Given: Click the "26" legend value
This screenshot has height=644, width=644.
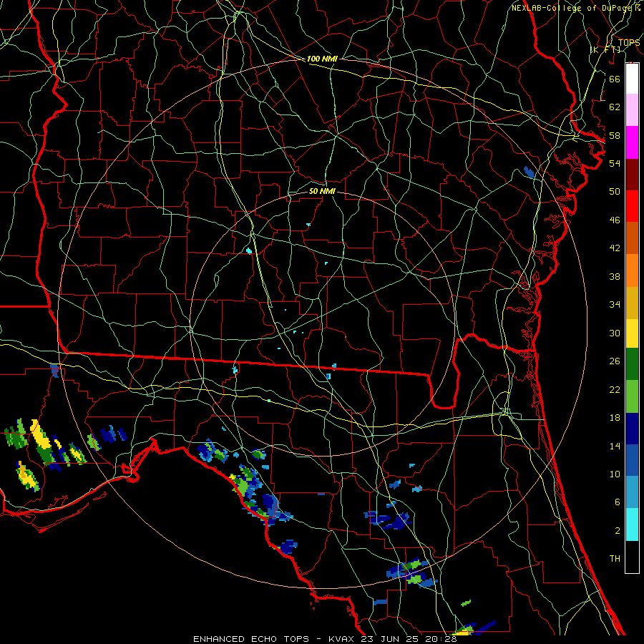Looking at the screenshot, I should tap(615, 361).
